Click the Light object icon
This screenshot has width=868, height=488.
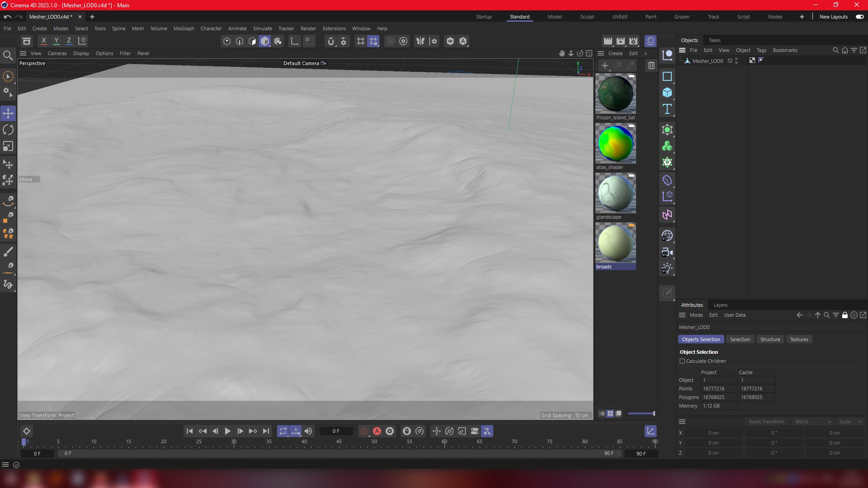coord(667,268)
